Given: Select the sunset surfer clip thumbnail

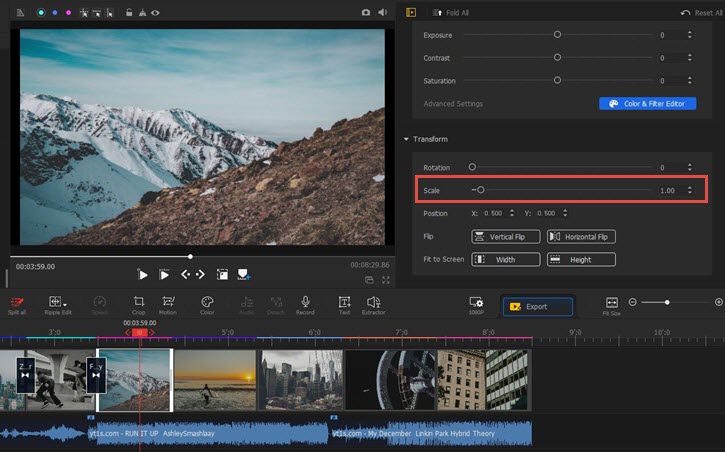Looking at the screenshot, I should pyautogui.click(x=215, y=379).
